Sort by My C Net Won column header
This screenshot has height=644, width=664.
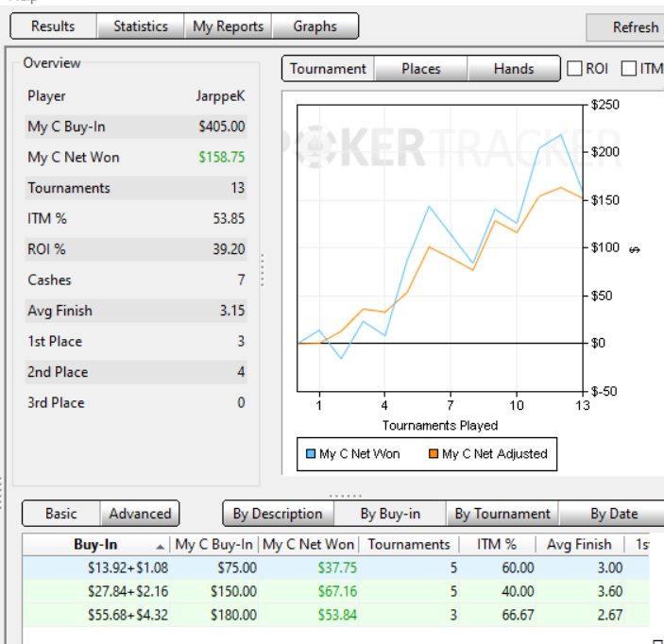pyautogui.click(x=308, y=545)
